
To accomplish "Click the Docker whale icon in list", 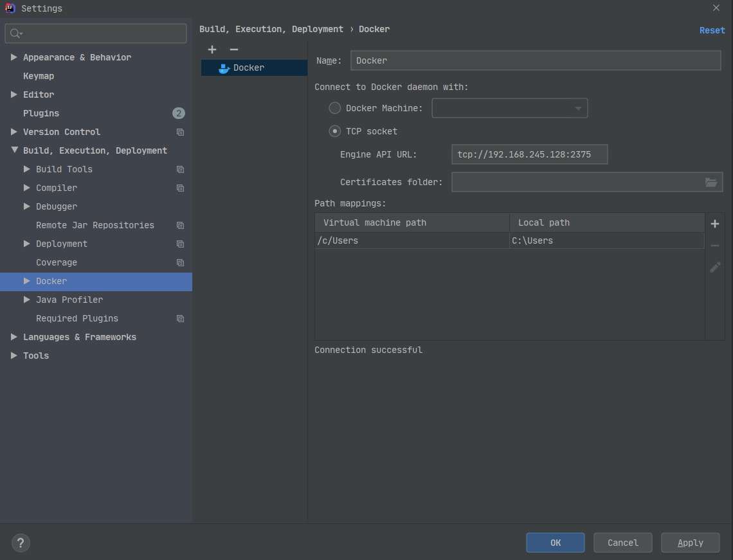I will 224,68.
